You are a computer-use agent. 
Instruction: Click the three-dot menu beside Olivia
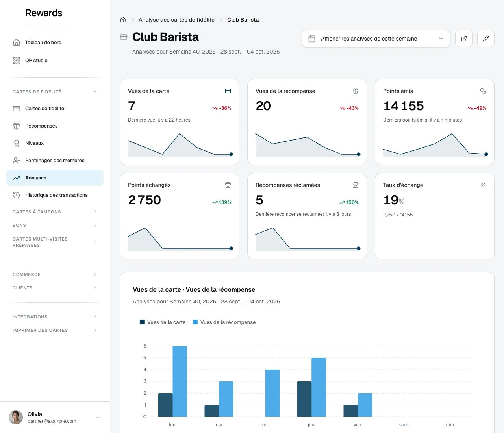[98, 417]
